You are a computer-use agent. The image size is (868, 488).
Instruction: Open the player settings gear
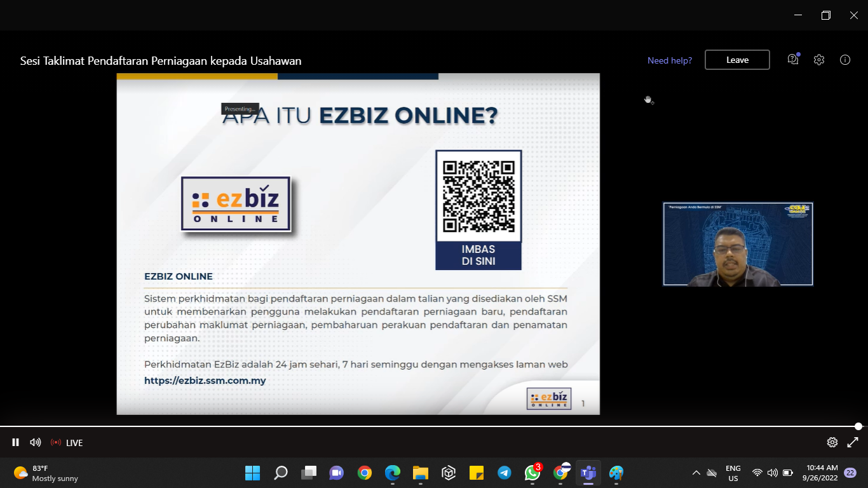pos(832,442)
